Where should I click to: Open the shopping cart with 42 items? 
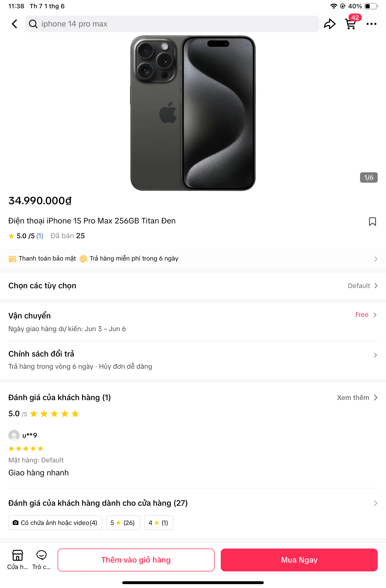351,24
